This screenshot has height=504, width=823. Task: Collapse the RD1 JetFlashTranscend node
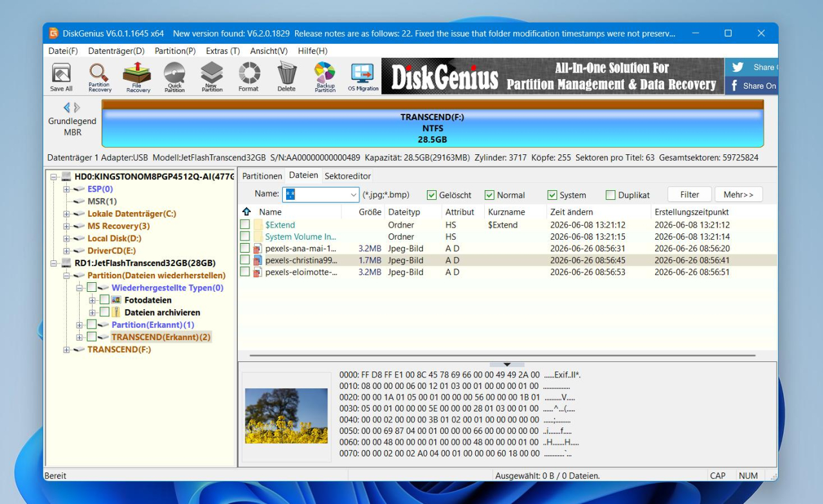click(x=54, y=263)
